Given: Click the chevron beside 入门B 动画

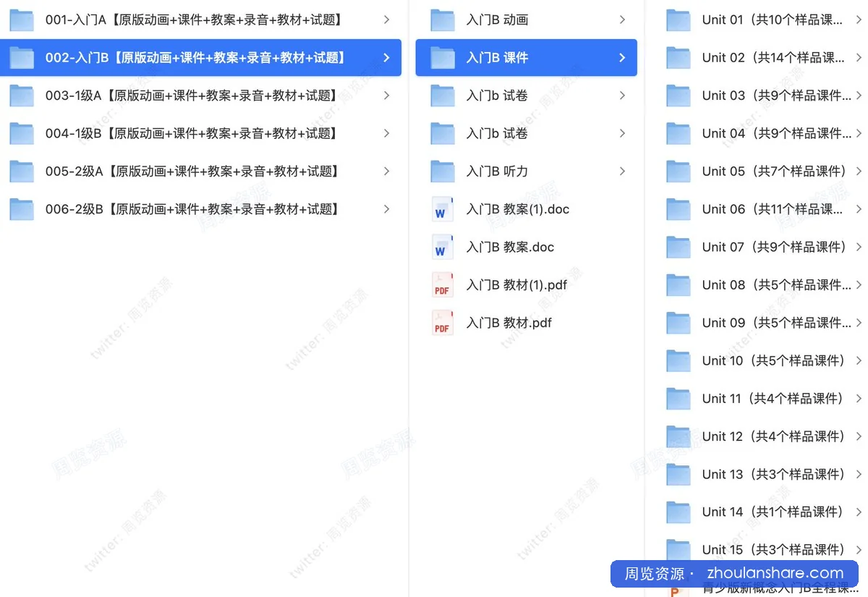Looking at the screenshot, I should (622, 20).
